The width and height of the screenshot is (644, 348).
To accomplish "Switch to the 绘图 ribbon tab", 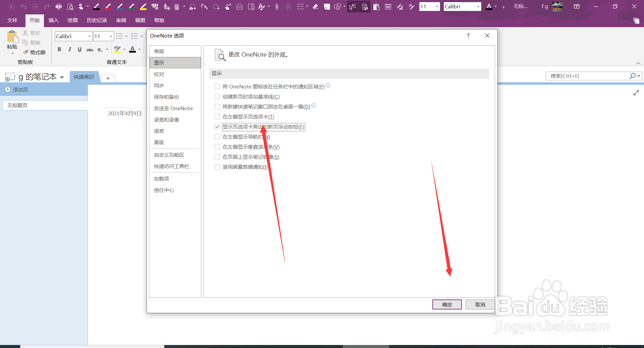I will (x=72, y=20).
